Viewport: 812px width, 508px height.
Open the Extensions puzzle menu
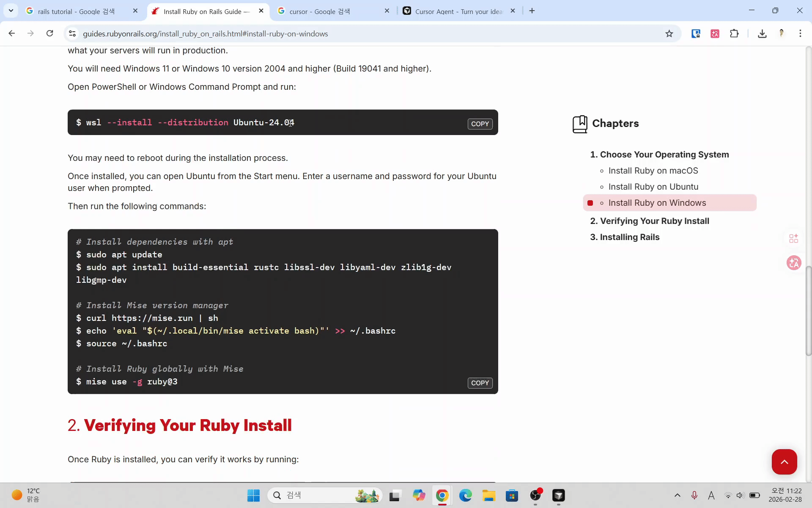734,33
